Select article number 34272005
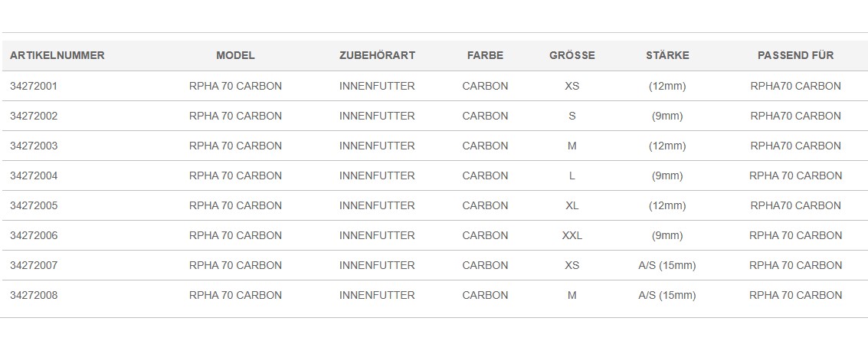The height and width of the screenshot is (364, 868). tap(34, 205)
